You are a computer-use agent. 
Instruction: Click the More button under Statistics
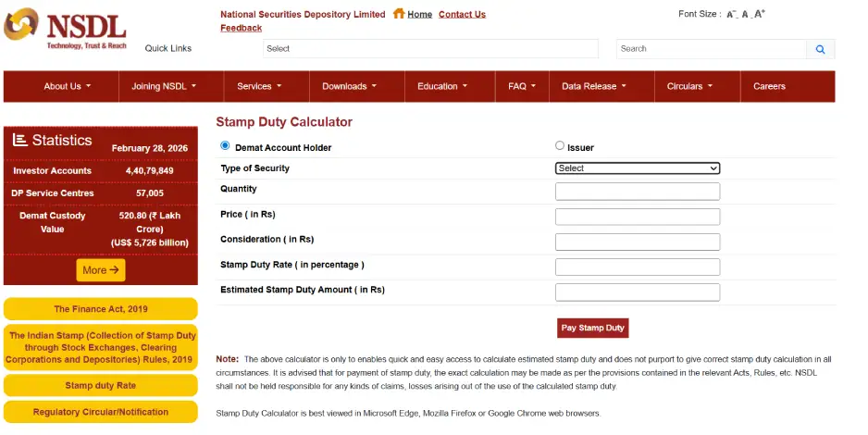tap(101, 270)
